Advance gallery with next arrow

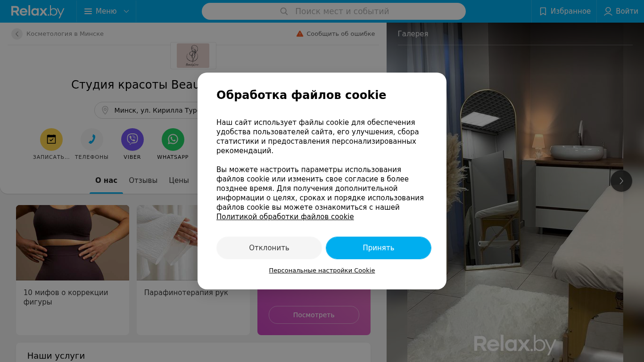click(x=621, y=181)
